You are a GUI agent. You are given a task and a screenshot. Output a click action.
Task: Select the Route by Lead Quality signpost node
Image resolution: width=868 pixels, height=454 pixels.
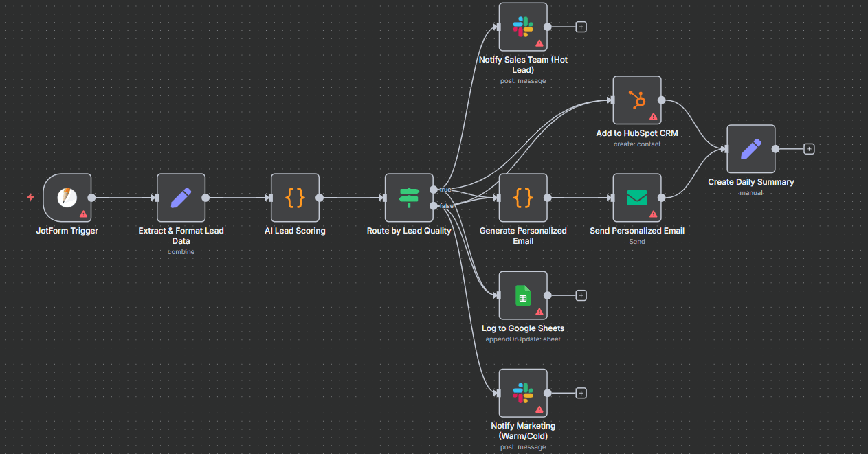(x=409, y=197)
